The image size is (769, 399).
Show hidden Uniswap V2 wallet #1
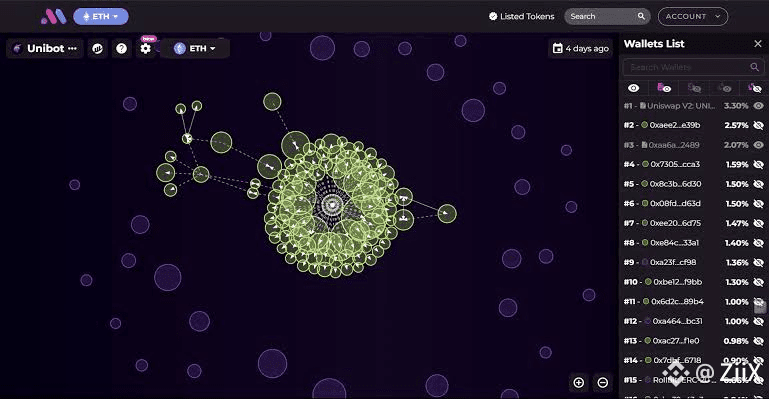pyautogui.click(x=758, y=106)
